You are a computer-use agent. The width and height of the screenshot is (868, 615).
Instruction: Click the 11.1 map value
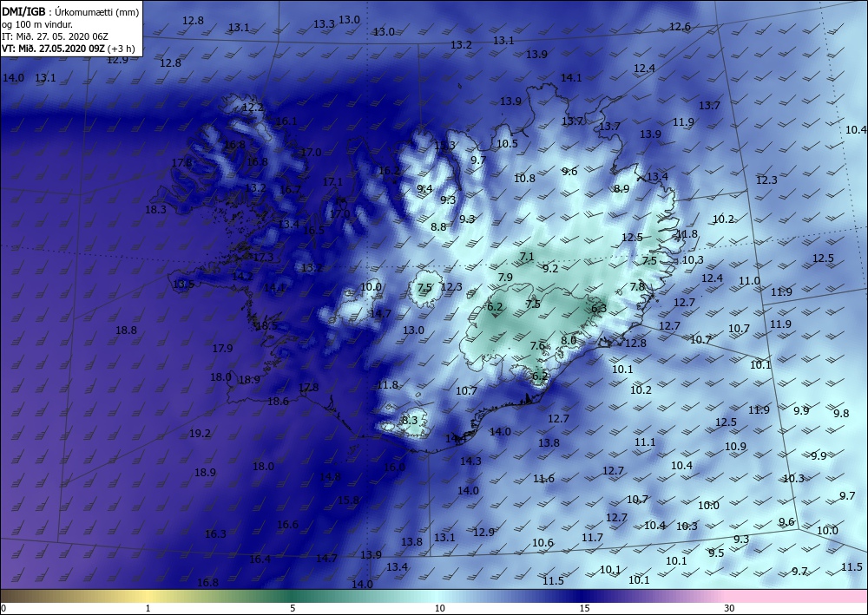[645, 442]
